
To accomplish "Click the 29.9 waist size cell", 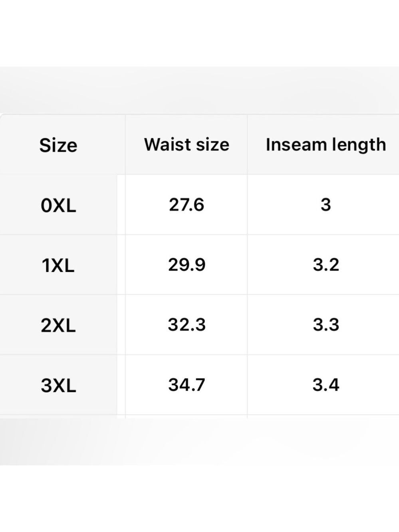I will pos(187,265).
